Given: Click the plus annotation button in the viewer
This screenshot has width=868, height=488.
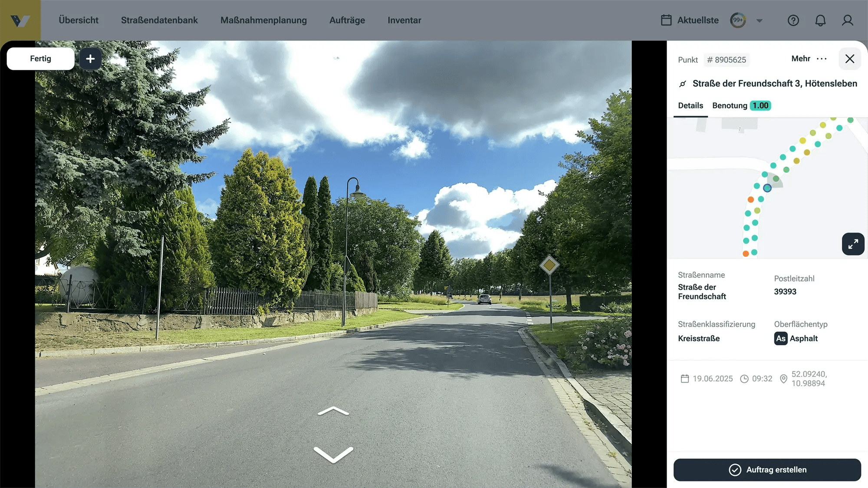Looking at the screenshot, I should coord(90,59).
